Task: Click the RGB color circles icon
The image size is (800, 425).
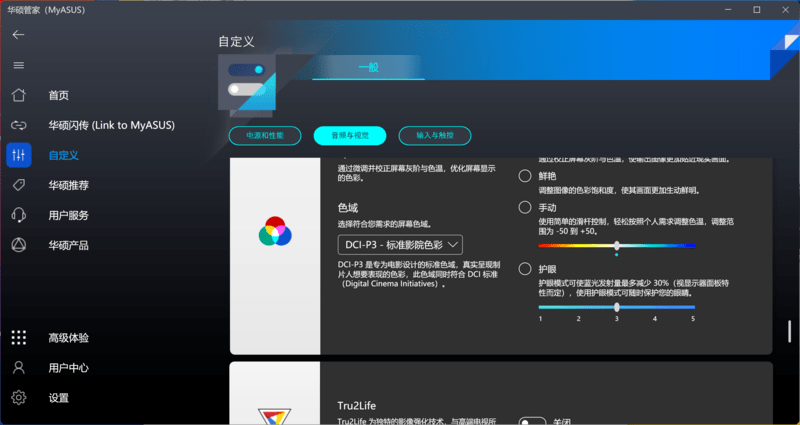Action: (x=275, y=231)
